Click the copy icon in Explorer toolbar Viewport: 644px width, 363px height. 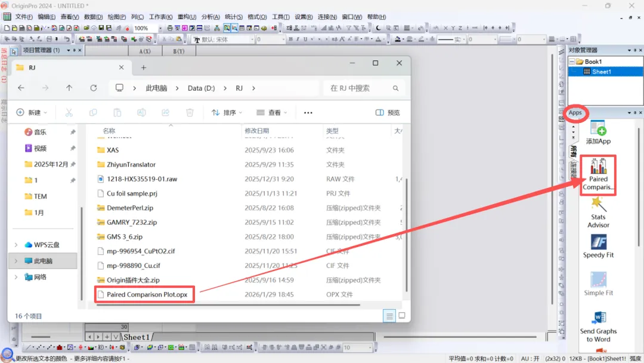(x=93, y=112)
